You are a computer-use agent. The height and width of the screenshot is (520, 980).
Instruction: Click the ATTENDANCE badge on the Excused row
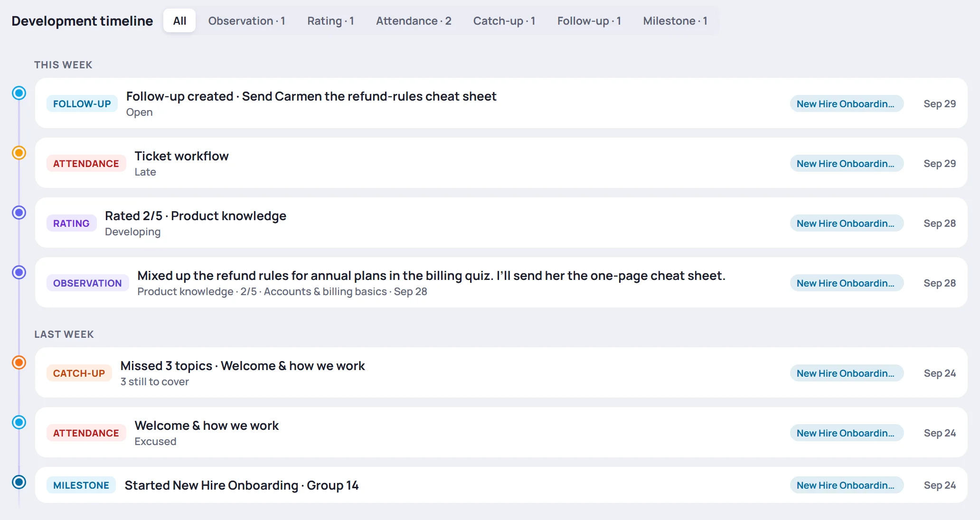[x=86, y=433]
